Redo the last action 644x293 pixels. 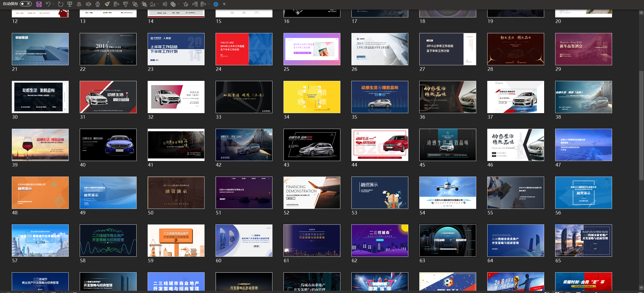point(60,4)
